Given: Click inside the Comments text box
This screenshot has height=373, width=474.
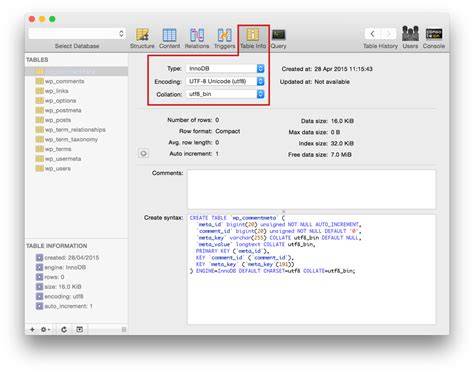Looking at the screenshot, I should [x=311, y=189].
